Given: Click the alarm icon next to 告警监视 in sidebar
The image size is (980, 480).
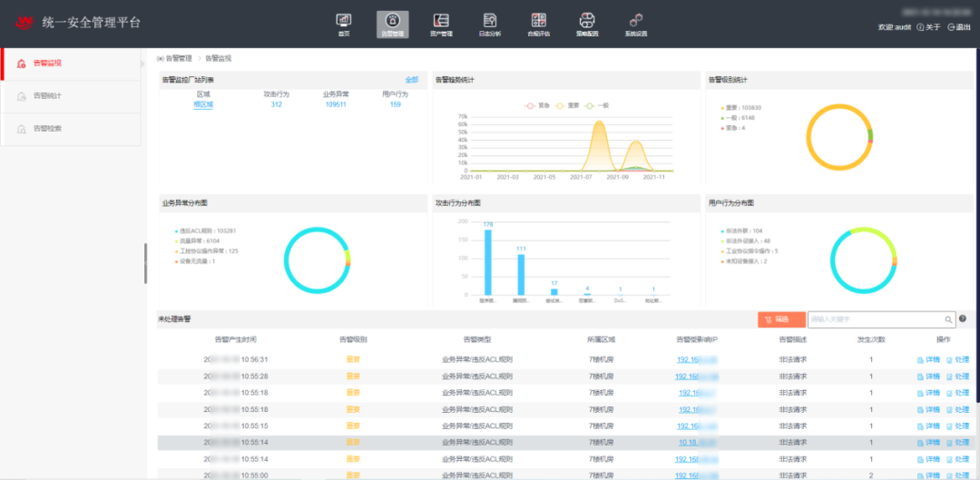Looking at the screenshot, I should click(21, 64).
